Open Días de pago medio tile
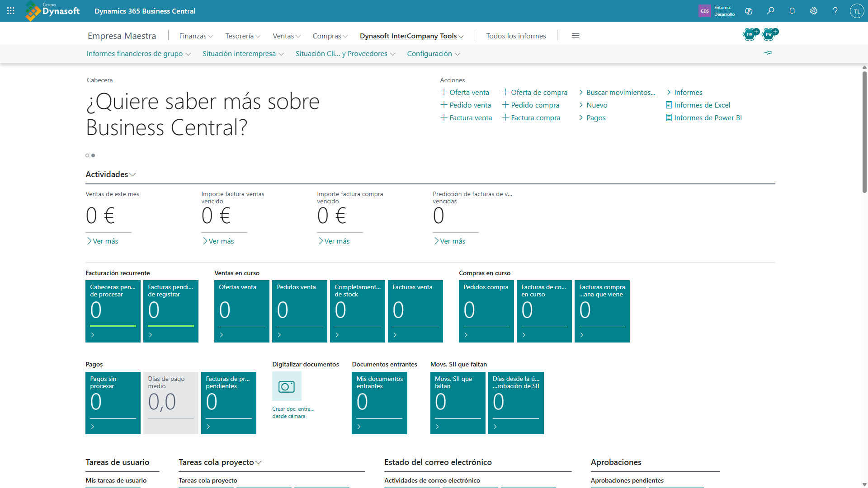 point(171,403)
